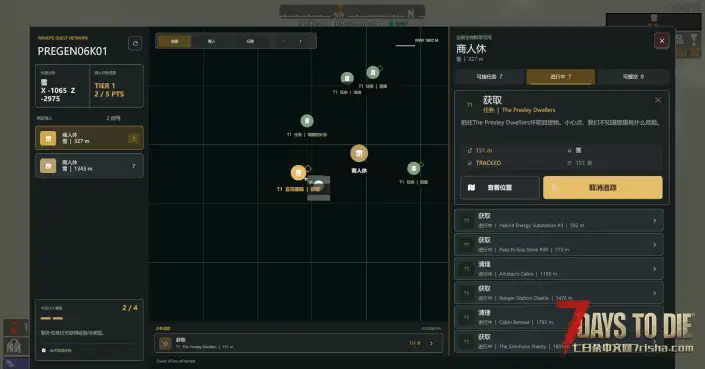Screen dimensions: 705x369
Task: Open the 可提交 0 tab
Action: (633, 77)
